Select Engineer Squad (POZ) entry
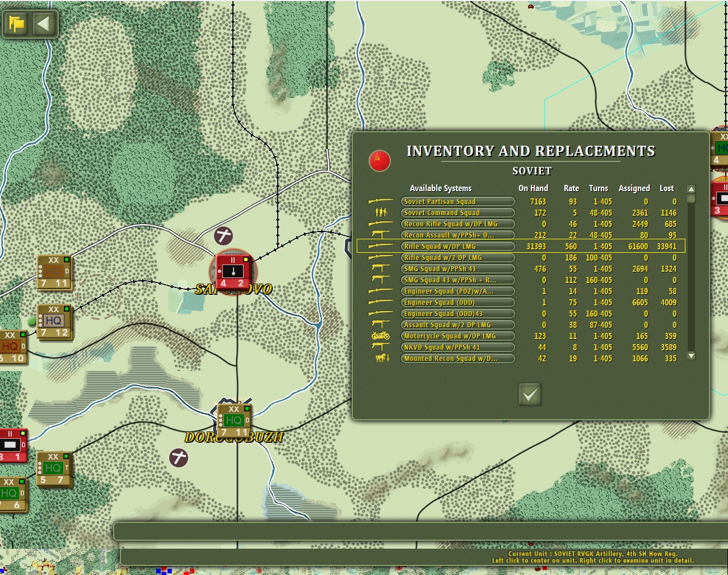728x575 pixels. pyautogui.click(x=458, y=291)
